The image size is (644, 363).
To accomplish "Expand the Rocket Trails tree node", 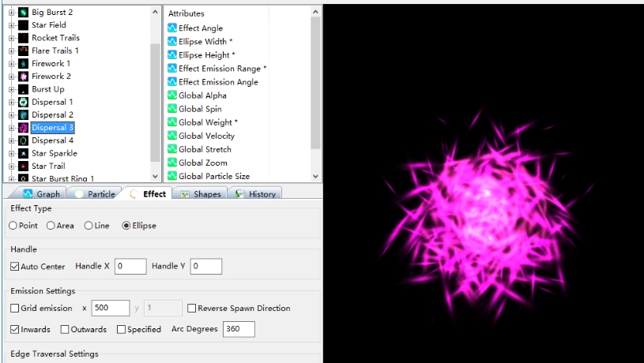I will 11,38.
